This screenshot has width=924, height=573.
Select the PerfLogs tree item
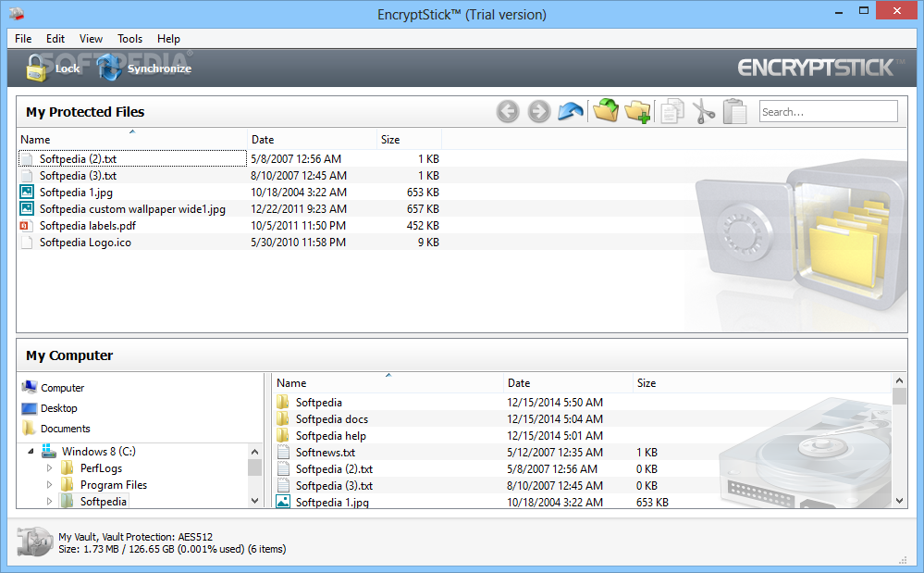pyautogui.click(x=102, y=468)
